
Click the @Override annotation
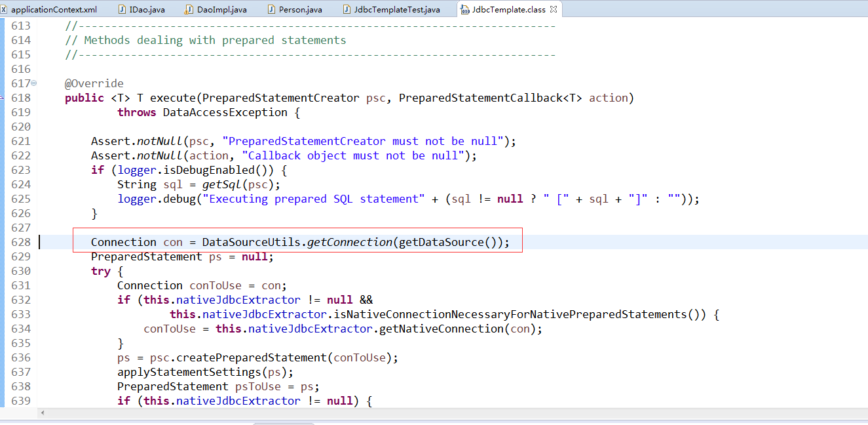tap(94, 83)
